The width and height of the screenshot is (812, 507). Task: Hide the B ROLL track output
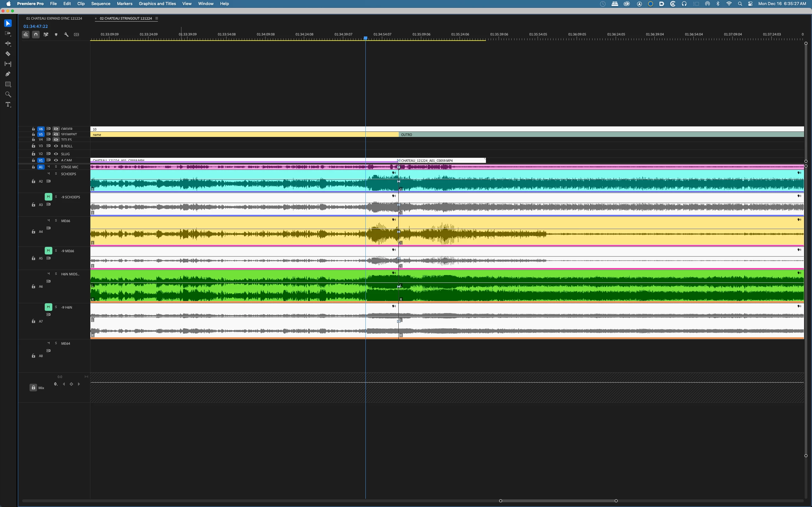pos(56,146)
